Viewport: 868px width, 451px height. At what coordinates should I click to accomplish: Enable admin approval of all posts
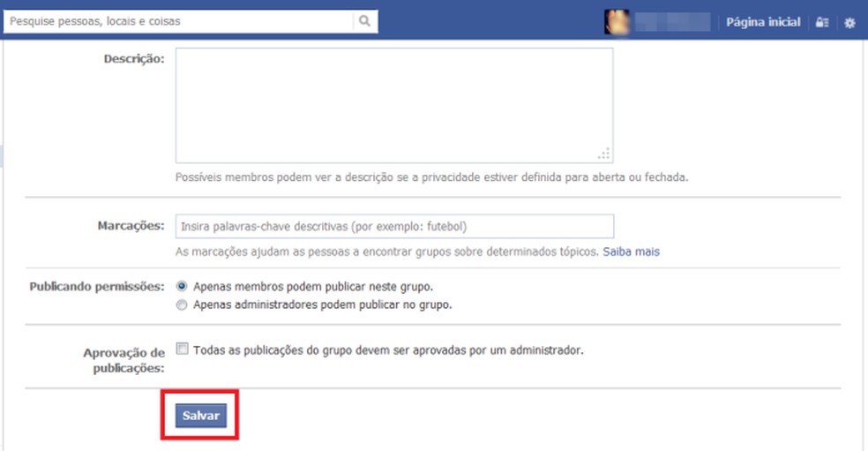pos(182,349)
